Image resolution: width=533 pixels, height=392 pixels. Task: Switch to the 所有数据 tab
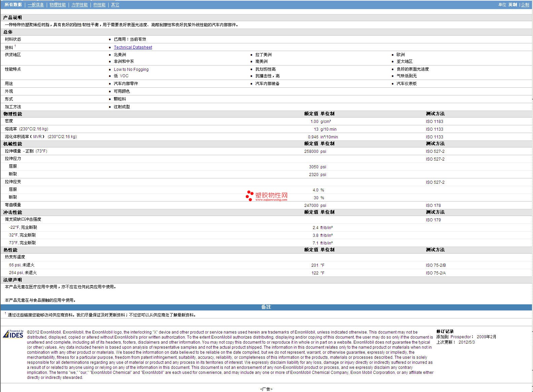(x=13, y=5)
